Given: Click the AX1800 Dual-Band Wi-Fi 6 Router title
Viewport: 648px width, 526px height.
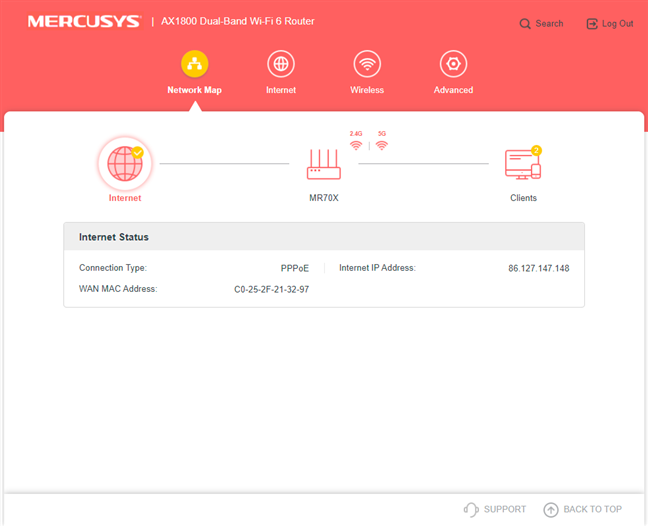Looking at the screenshot, I should tap(238, 21).
